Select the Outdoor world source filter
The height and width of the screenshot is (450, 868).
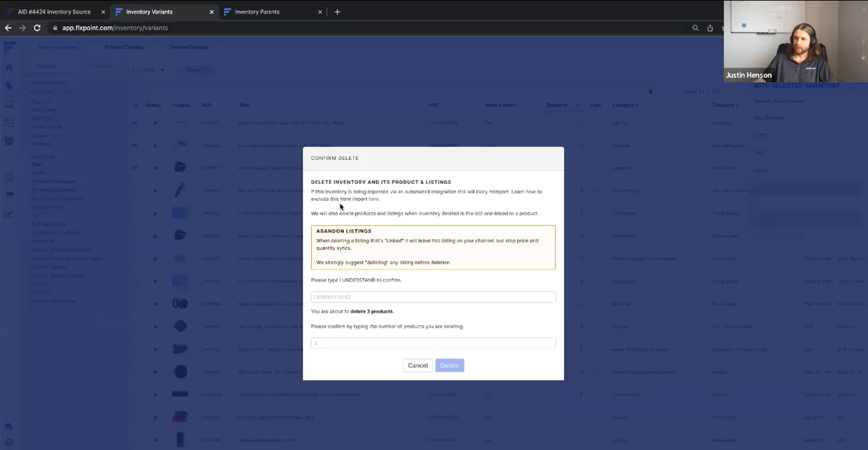click(48, 207)
